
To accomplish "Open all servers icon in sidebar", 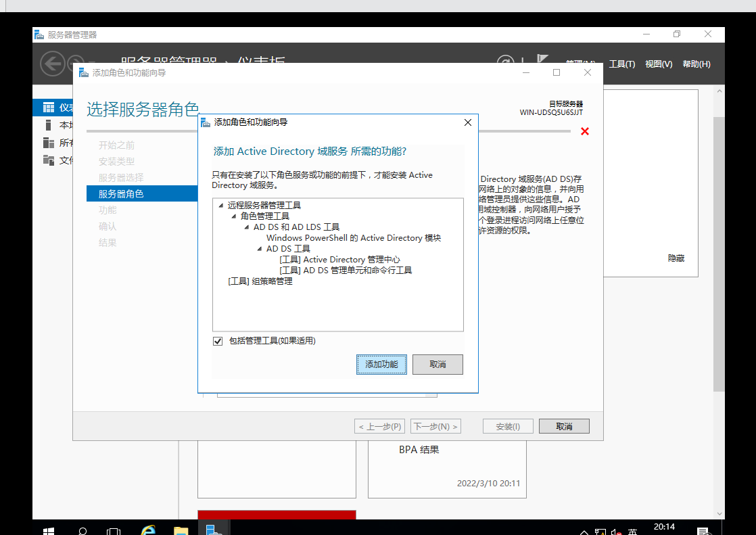I will click(x=49, y=143).
